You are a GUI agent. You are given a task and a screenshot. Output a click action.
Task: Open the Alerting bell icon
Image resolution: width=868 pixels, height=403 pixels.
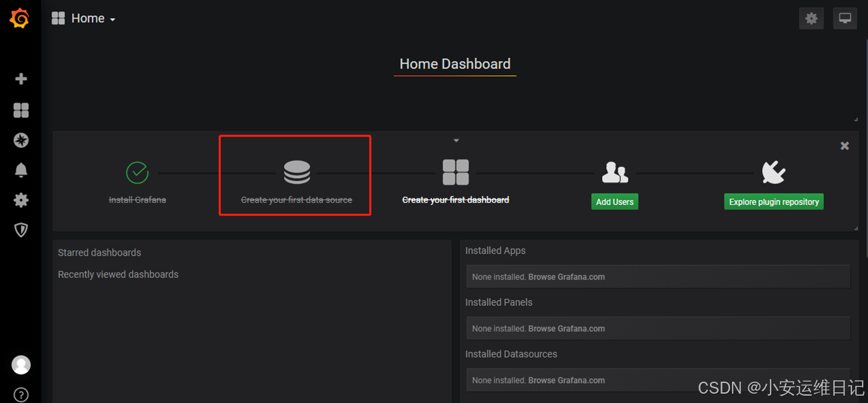[21, 170]
